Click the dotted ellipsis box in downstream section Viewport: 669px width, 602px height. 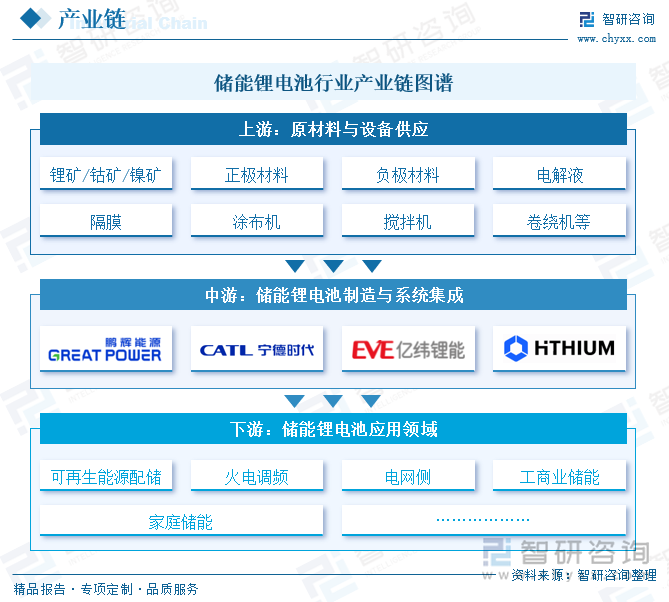[x=484, y=521]
